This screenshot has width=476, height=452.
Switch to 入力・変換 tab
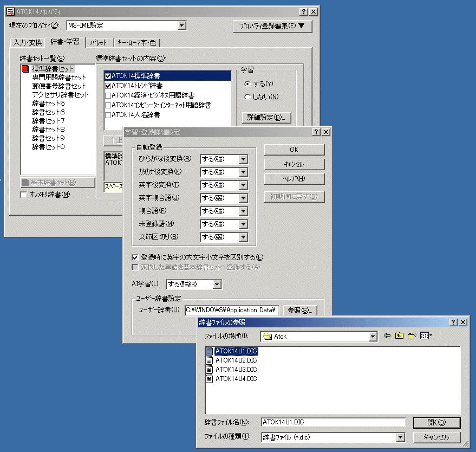(27, 42)
